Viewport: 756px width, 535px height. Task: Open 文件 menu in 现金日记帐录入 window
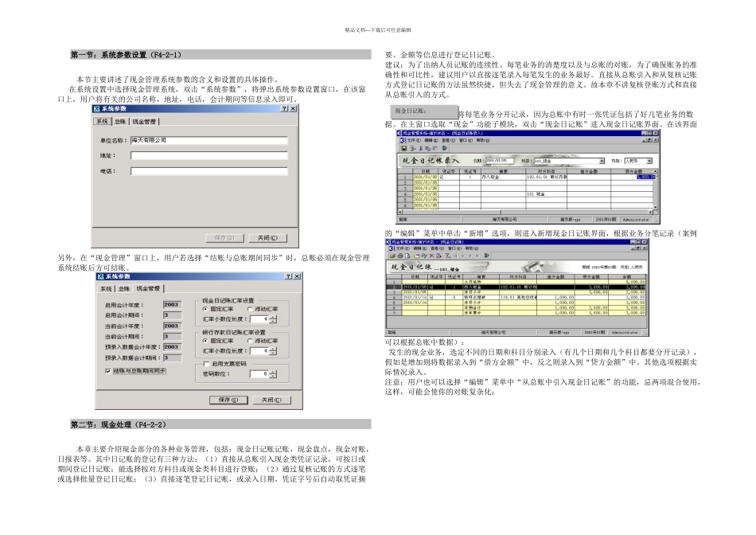[x=414, y=140]
